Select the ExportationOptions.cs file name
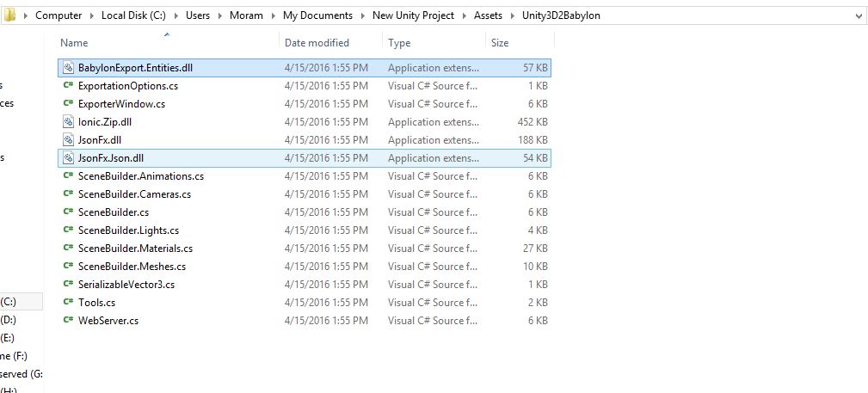868x393 pixels. [x=128, y=86]
